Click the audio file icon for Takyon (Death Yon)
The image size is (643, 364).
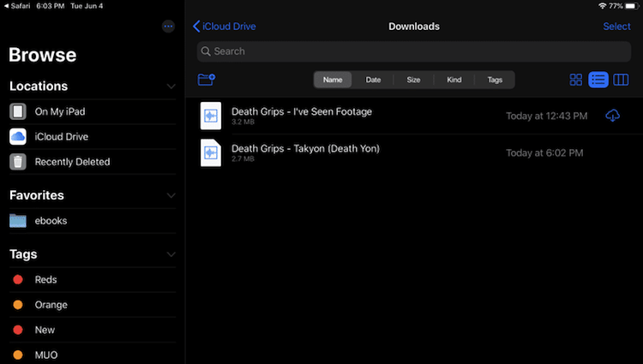pyautogui.click(x=211, y=152)
